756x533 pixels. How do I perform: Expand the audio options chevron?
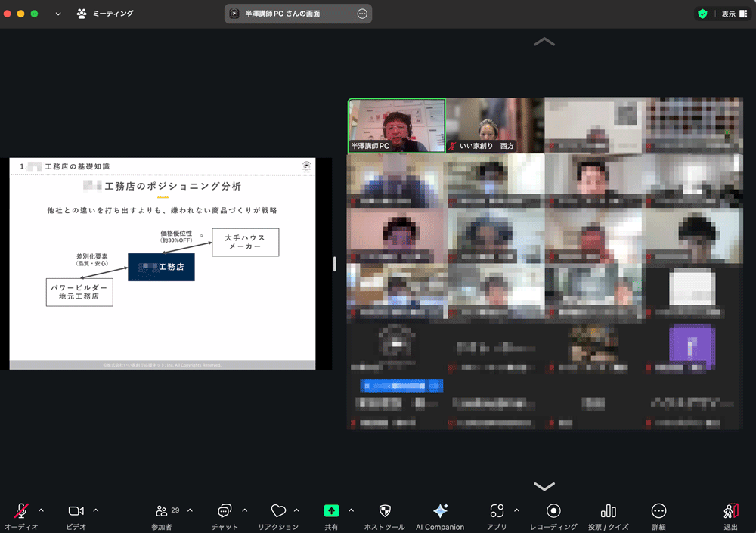click(x=41, y=510)
